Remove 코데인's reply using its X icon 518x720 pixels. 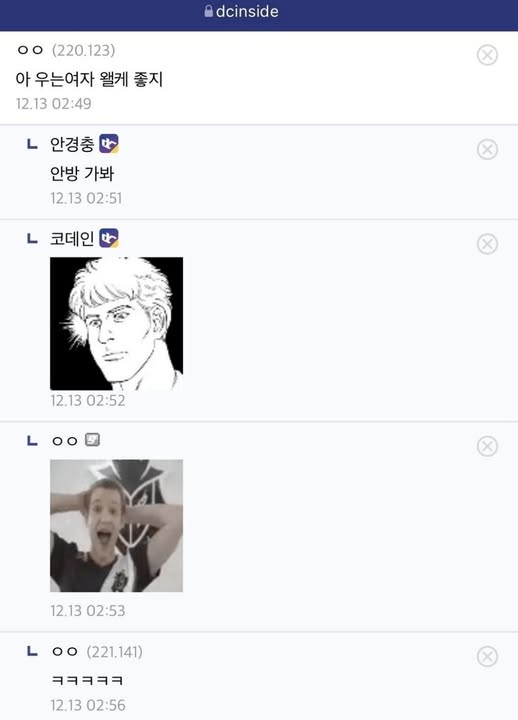(487, 244)
